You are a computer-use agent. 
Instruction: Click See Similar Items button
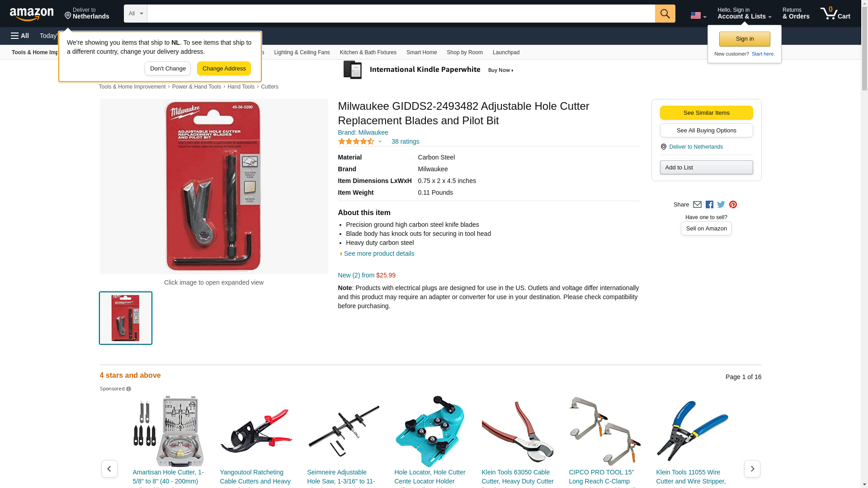pyautogui.click(x=706, y=113)
